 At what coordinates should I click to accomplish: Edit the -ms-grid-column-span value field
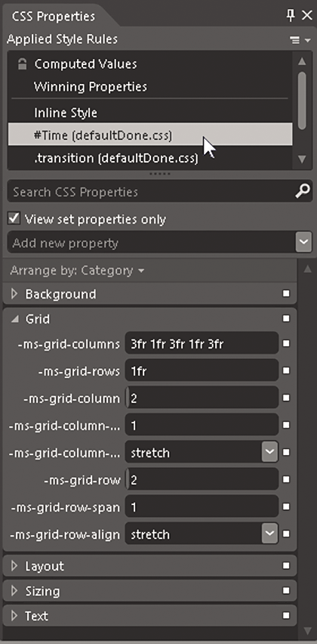pos(202,425)
